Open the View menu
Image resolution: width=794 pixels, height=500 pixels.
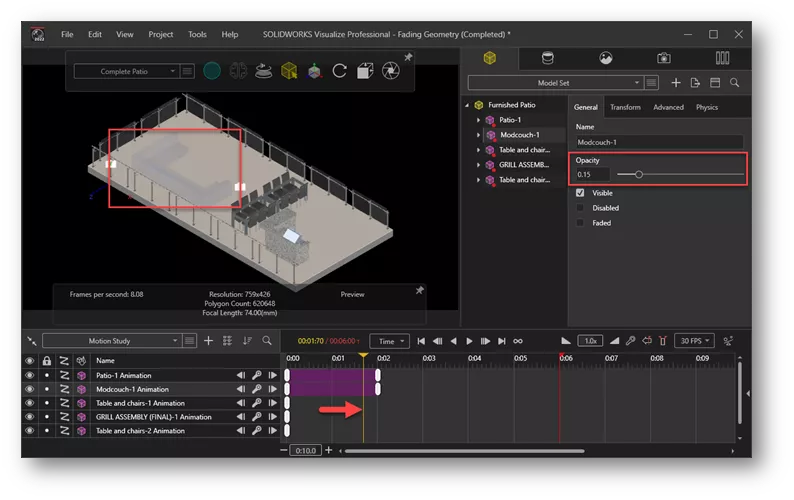coord(125,34)
